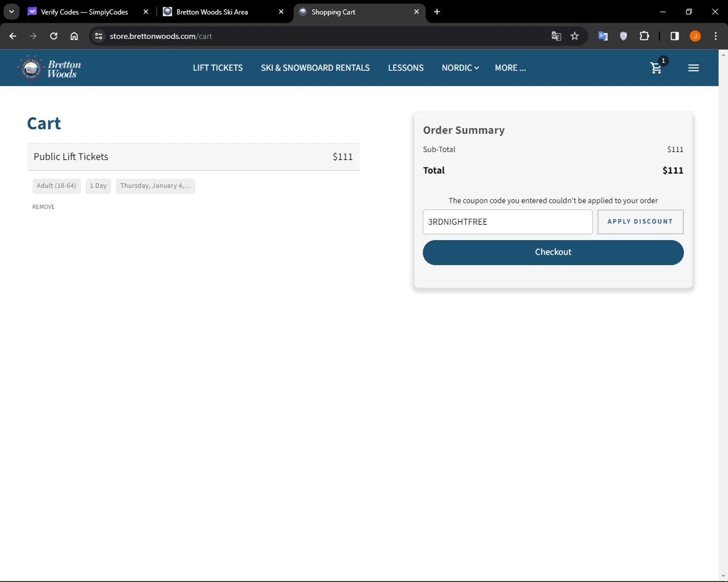Click the address bar URL
The width and height of the screenshot is (728, 582).
tap(161, 36)
